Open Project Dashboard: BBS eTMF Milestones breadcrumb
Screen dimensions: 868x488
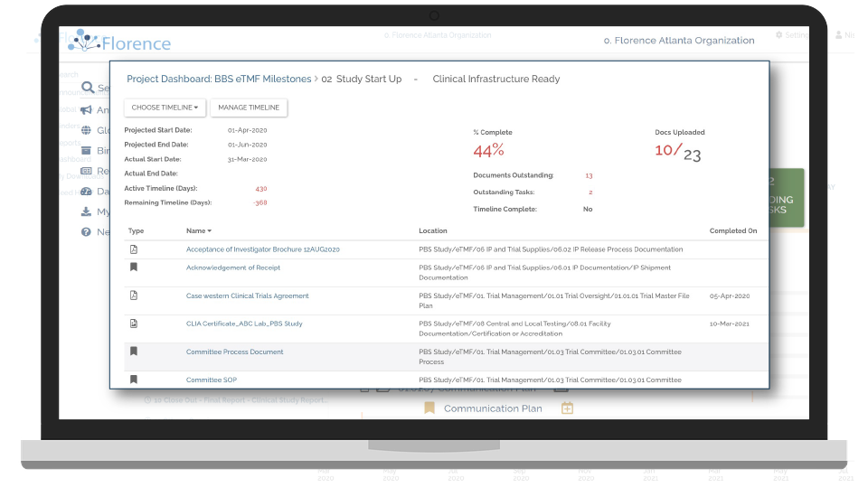[x=219, y=80]
